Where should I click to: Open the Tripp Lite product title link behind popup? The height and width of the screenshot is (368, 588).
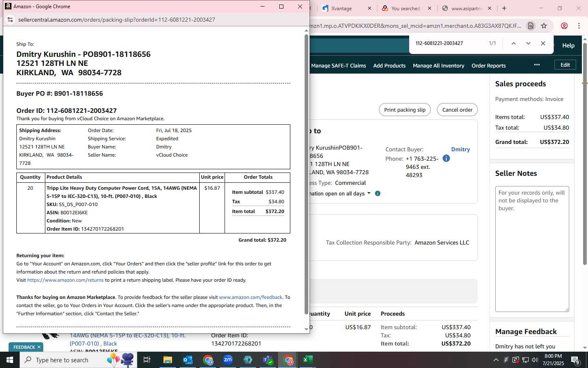click(127, 339)
